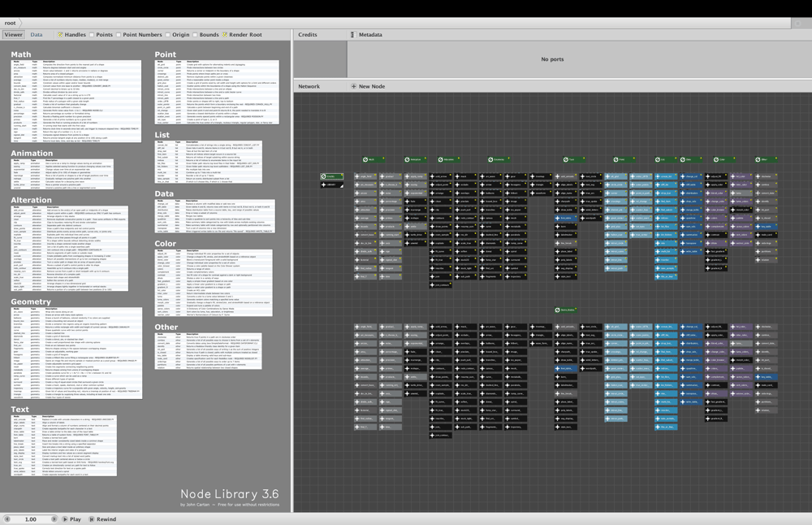Image resolution: width=812 pixels, height=525 pixels.
Task: Select the text_circle node in the upper group
Action: pos(591,176)
